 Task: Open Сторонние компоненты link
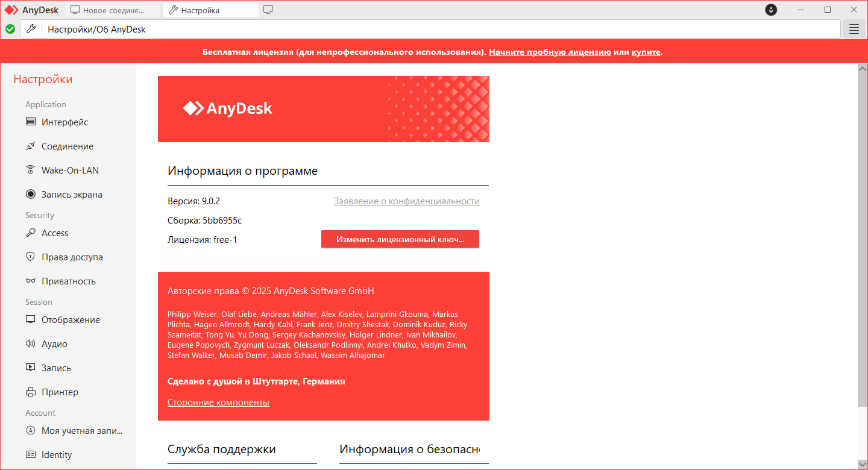coord(218,403)
